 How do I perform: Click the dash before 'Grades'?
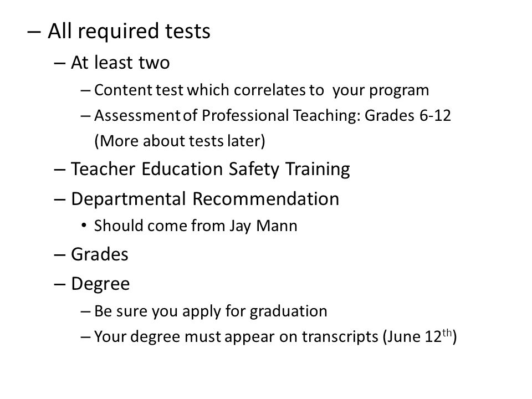(60, 255)
